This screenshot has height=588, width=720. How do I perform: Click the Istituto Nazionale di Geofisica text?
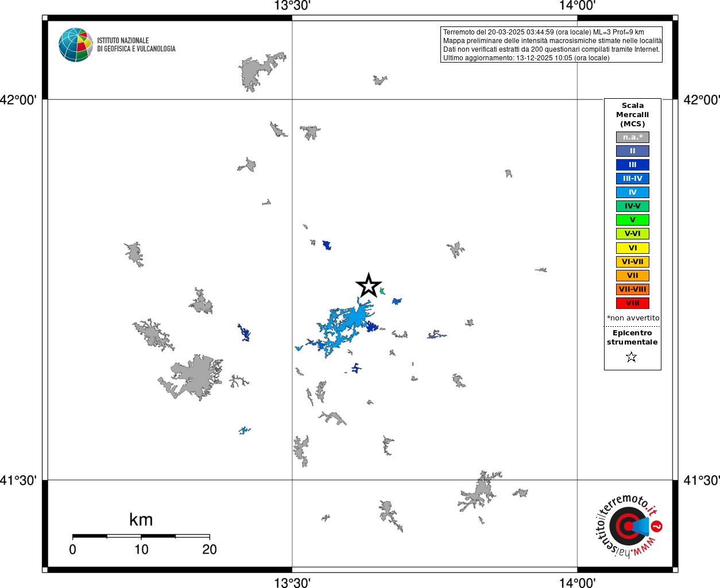136,45
